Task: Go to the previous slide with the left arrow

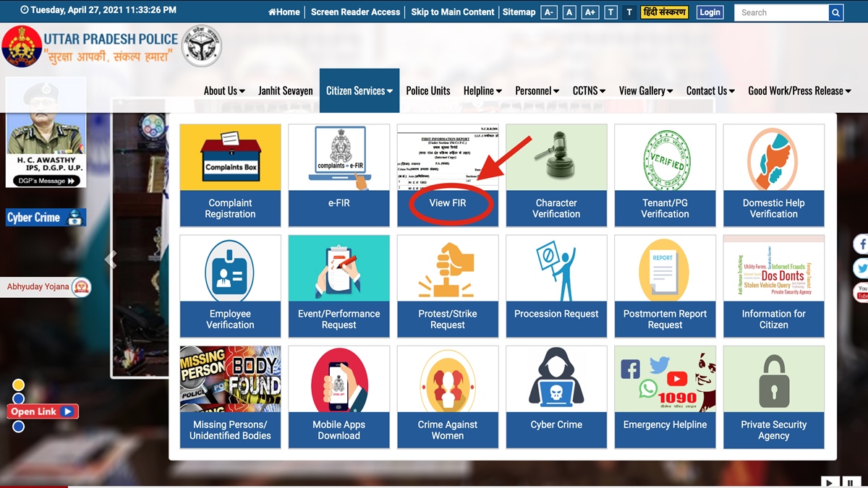Action: (111, 260)
